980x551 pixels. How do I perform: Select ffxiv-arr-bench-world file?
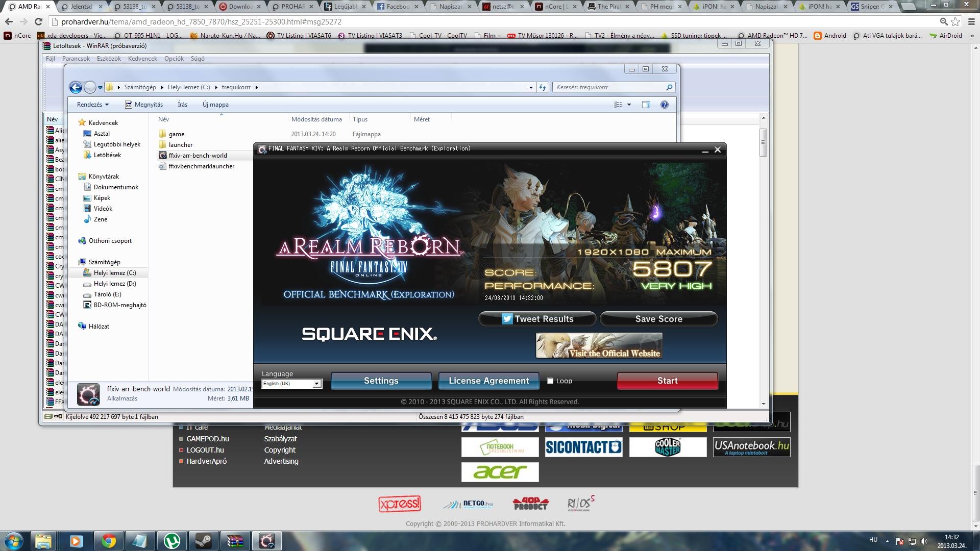click(198, 156)
